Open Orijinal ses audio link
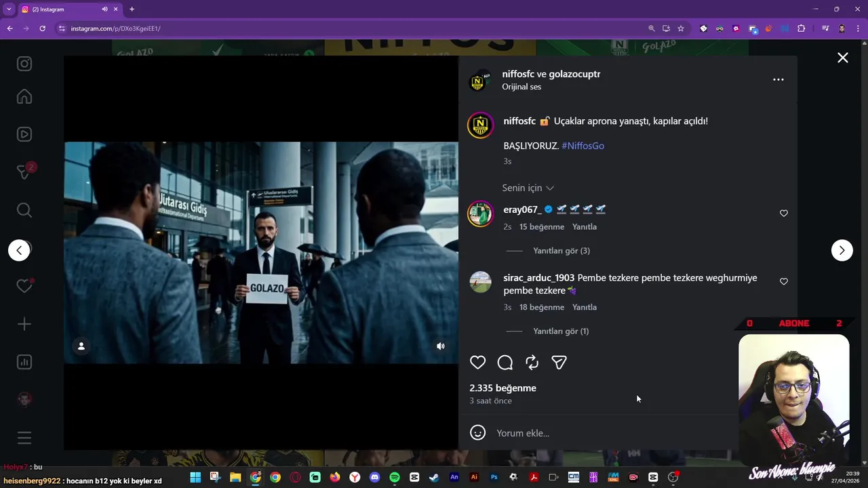 [521, 87]
